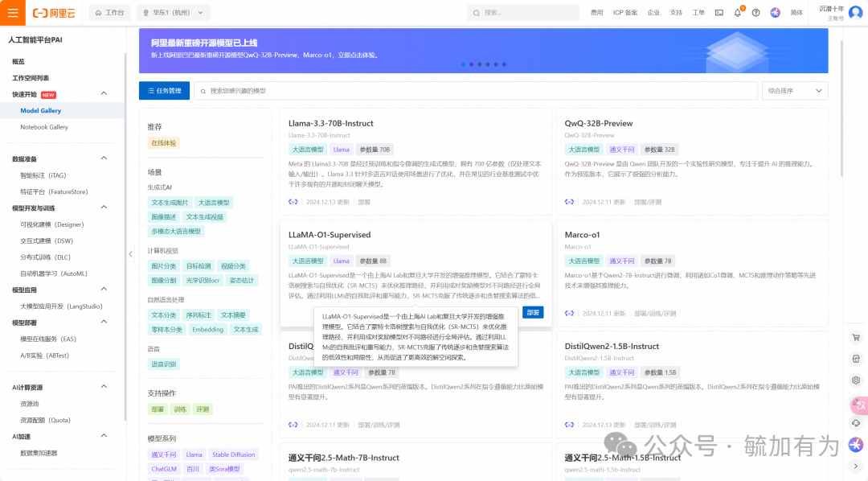Open the 支持 menu
The width and height of the screenshot is (868, 481).
pyautogui.click(x=677, y=13)
